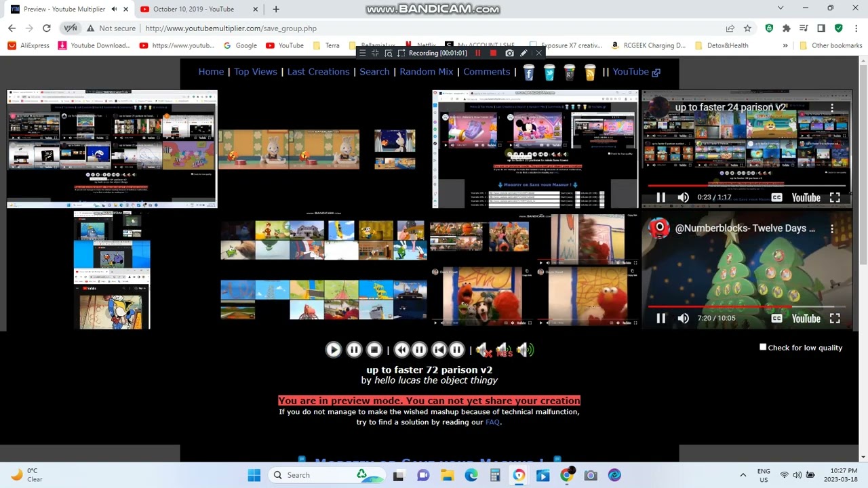Expand the Terra bookmarks folder

pos(326,45)
